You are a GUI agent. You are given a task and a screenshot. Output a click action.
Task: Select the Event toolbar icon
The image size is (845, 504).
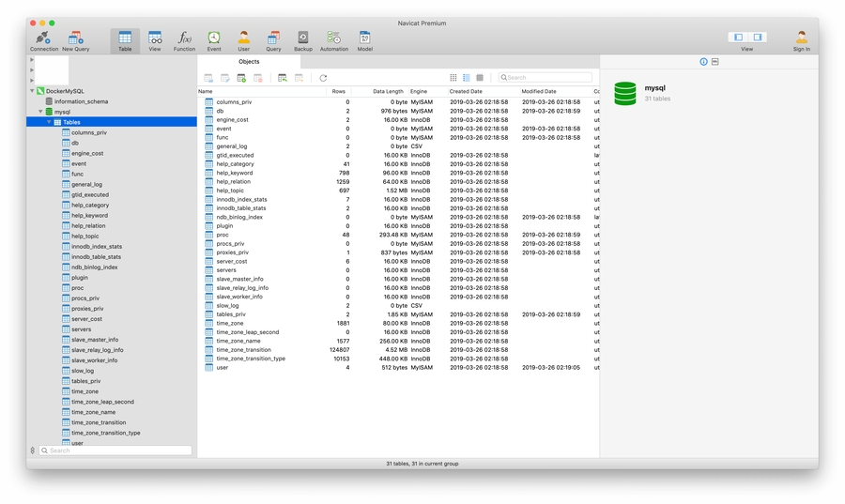pos(214,38)
